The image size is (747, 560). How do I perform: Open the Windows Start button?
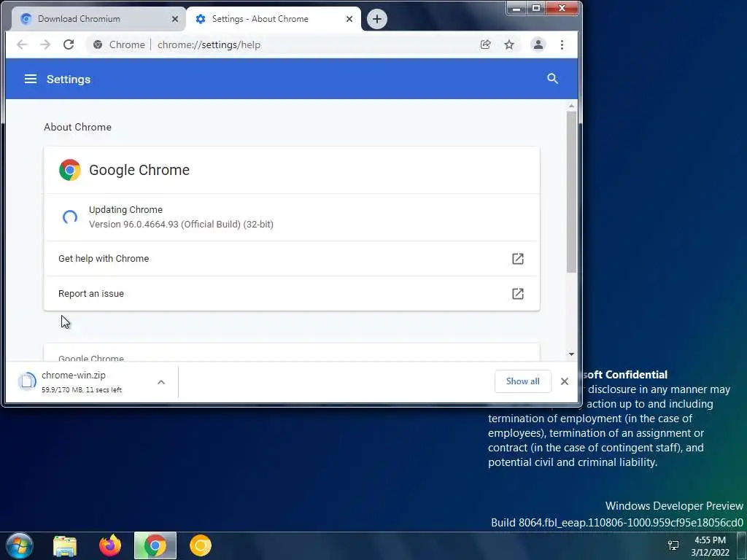20,545
